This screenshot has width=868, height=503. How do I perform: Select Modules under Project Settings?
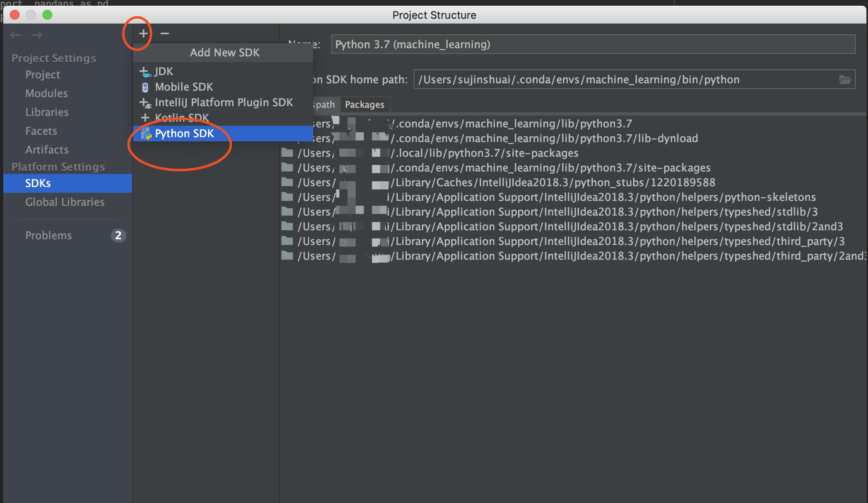46,93
